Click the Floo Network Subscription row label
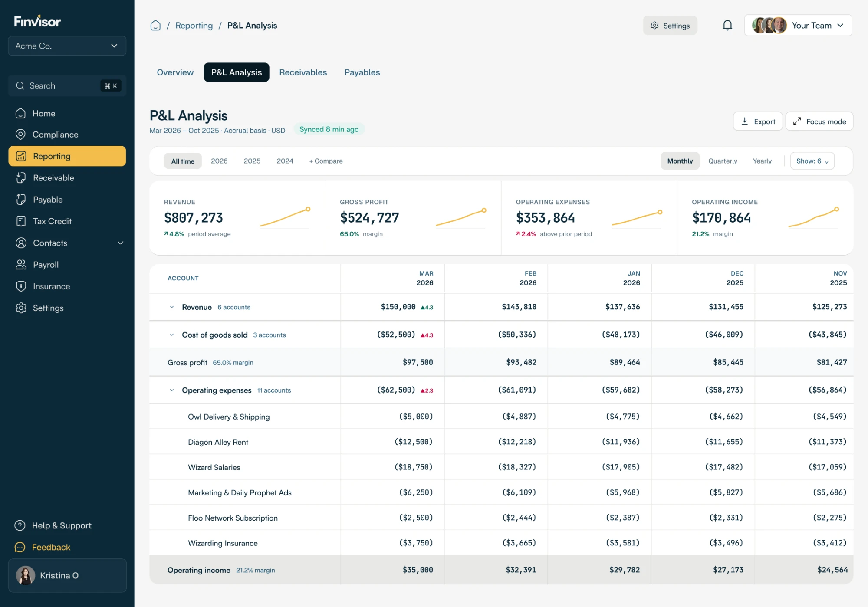 (233, 518)
